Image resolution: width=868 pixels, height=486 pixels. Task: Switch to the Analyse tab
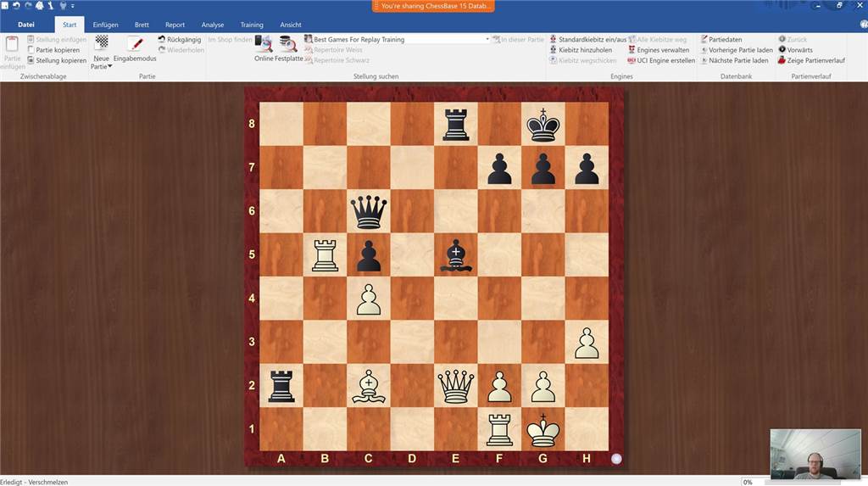point(213,25)
